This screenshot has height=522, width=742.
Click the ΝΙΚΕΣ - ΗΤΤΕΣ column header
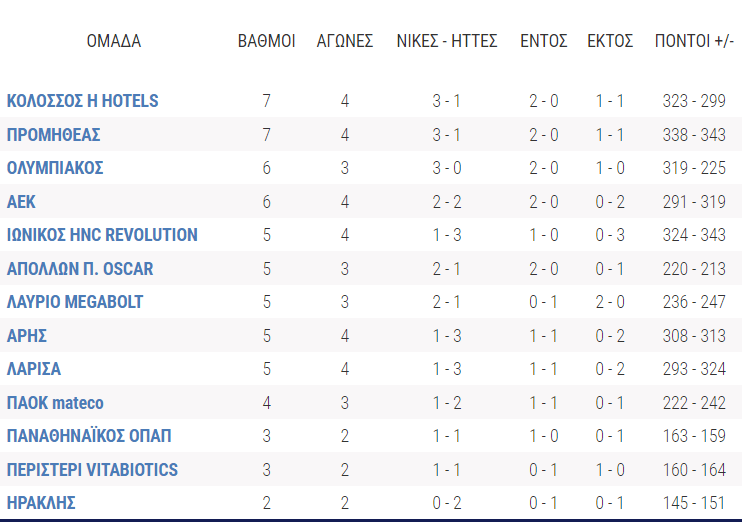[x=447, y=41]
